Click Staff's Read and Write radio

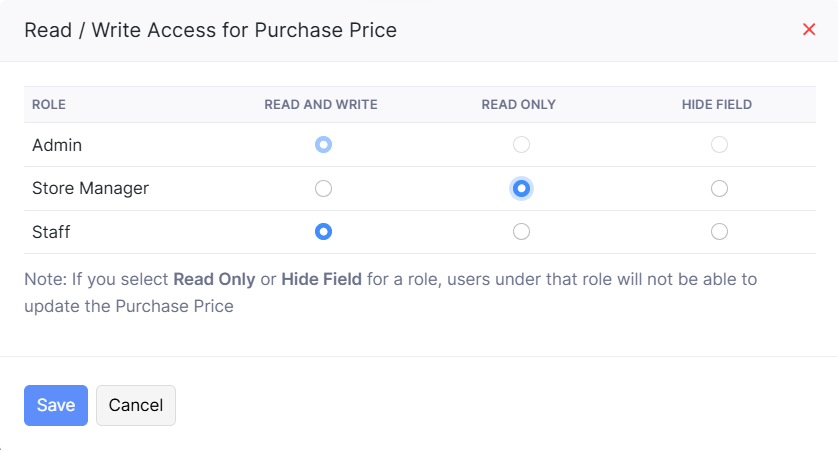coord(323,232)
